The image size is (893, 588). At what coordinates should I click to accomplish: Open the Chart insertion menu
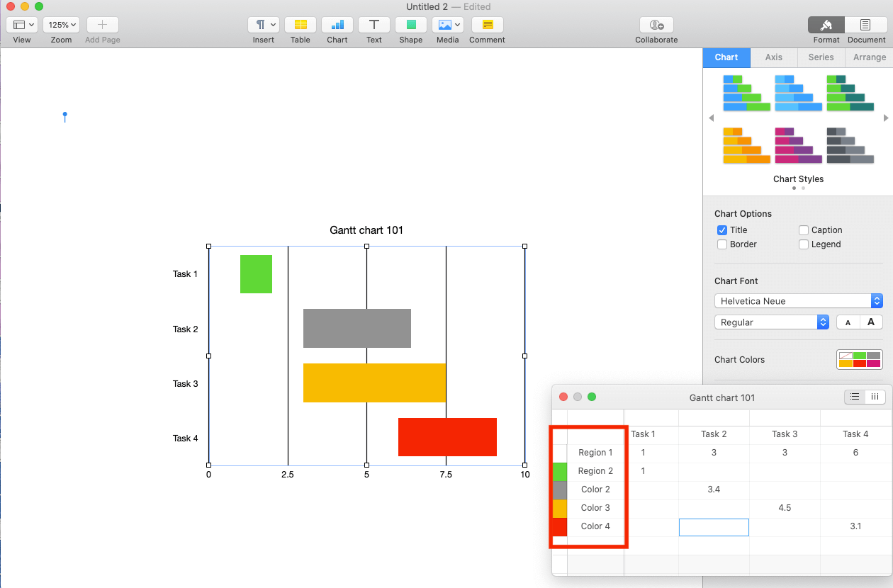337,24
